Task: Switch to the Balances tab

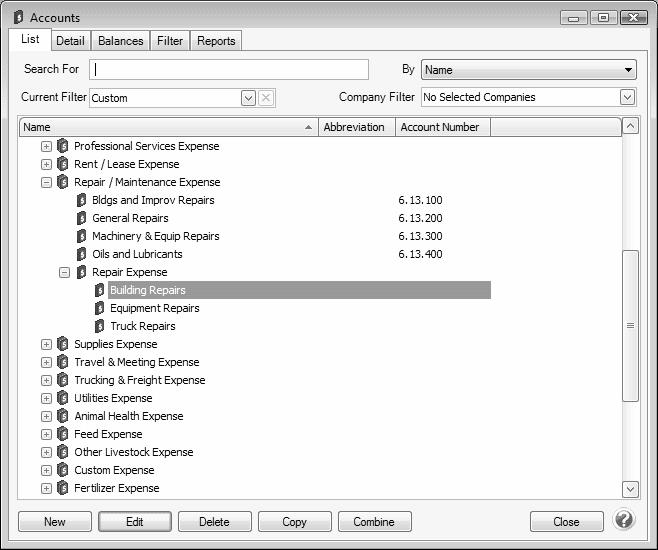Action: pos(120,41)
